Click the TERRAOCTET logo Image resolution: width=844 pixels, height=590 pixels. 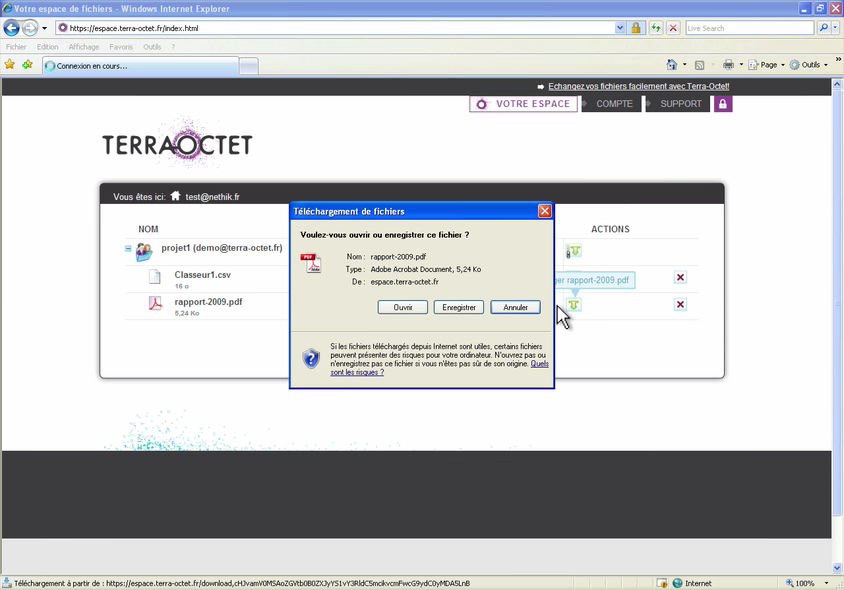click(x=178, y=144)
